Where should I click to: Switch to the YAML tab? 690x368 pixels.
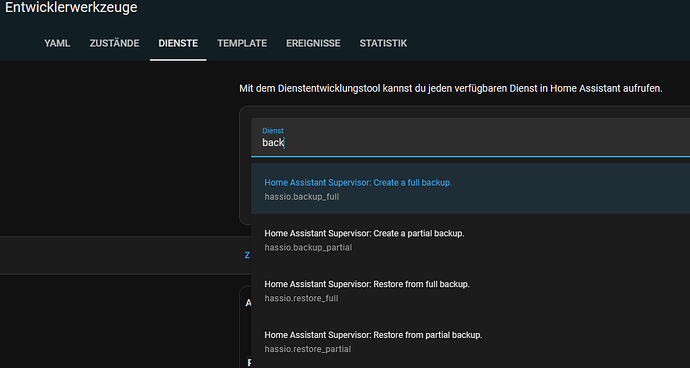point(57,43)
